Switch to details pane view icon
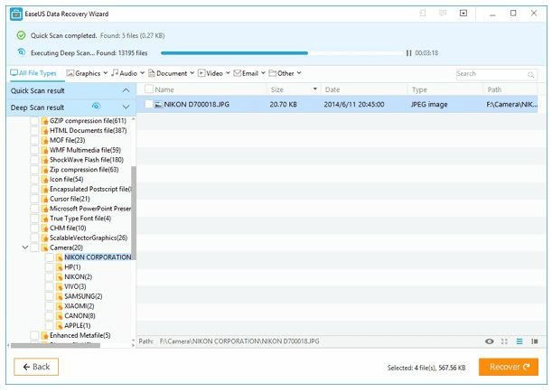Viewport: 552px width, 392px height. [x=535, y=341]
